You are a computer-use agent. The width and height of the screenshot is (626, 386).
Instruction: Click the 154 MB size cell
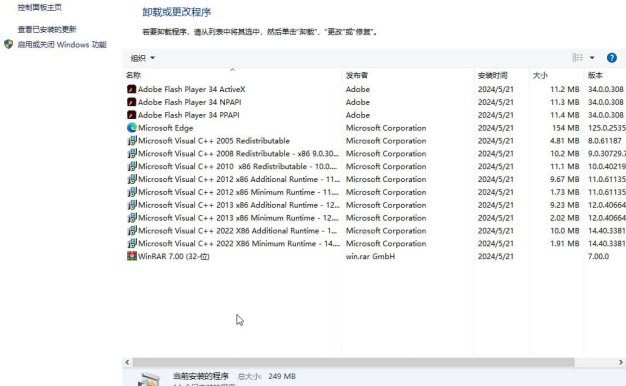[x=565, y=128]
